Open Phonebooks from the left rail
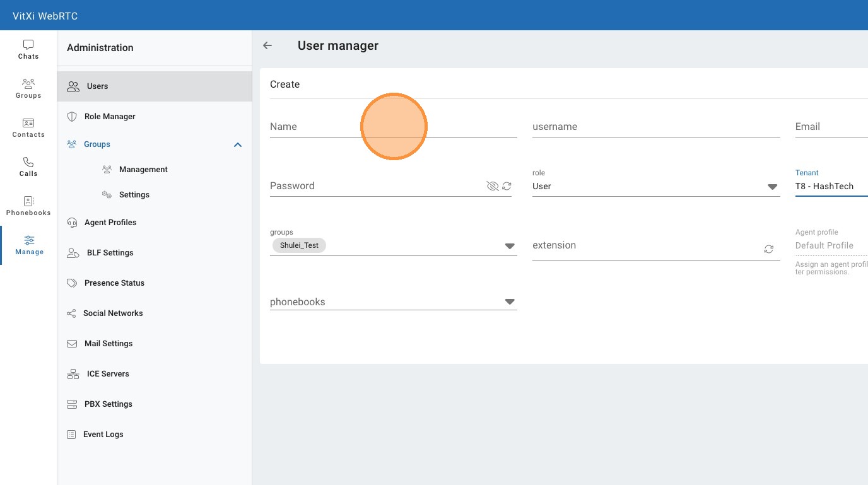Image resolution: width=868 pixels, height=485 pixels. click(28, 202)
